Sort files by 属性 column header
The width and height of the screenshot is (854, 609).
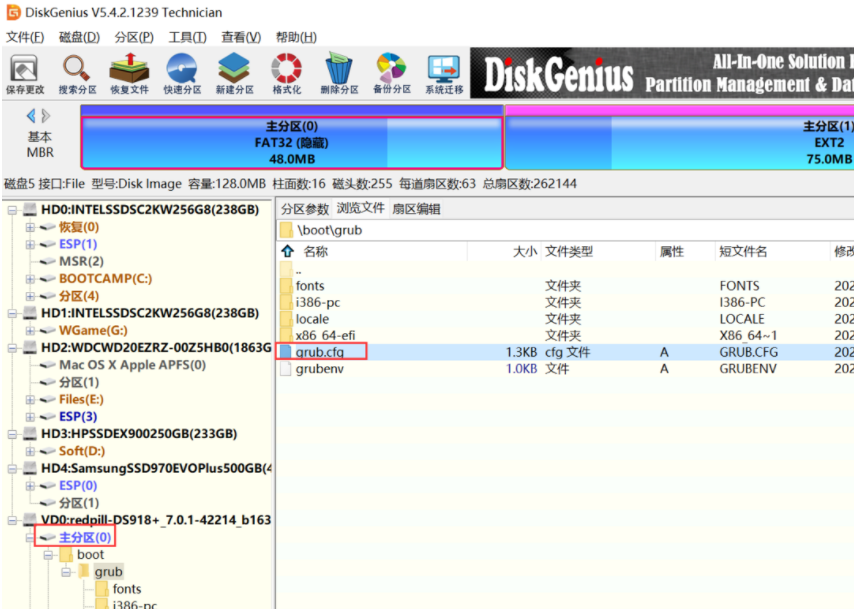click(x=672, y=252)
